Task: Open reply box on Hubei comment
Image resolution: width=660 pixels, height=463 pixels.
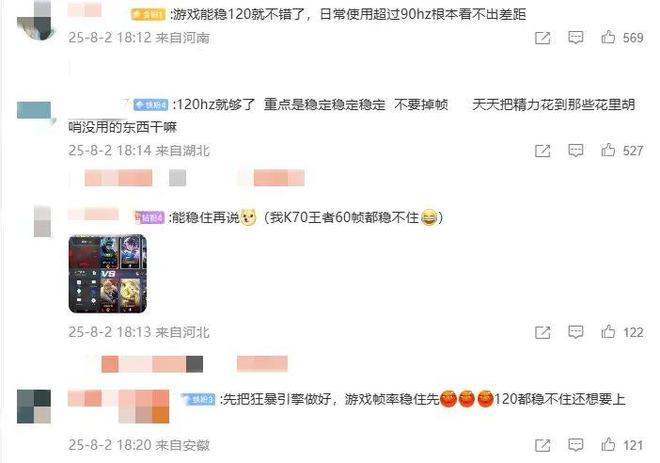Action: point(575,151)
